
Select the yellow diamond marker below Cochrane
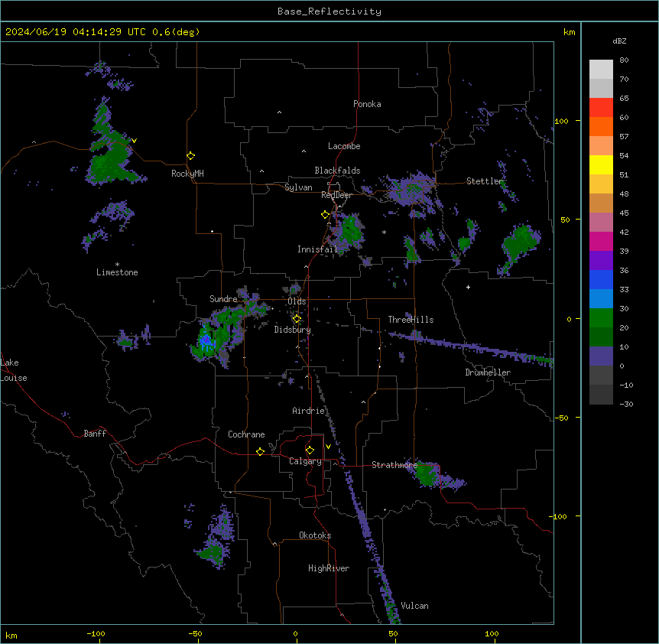click(x=260, y=451)
